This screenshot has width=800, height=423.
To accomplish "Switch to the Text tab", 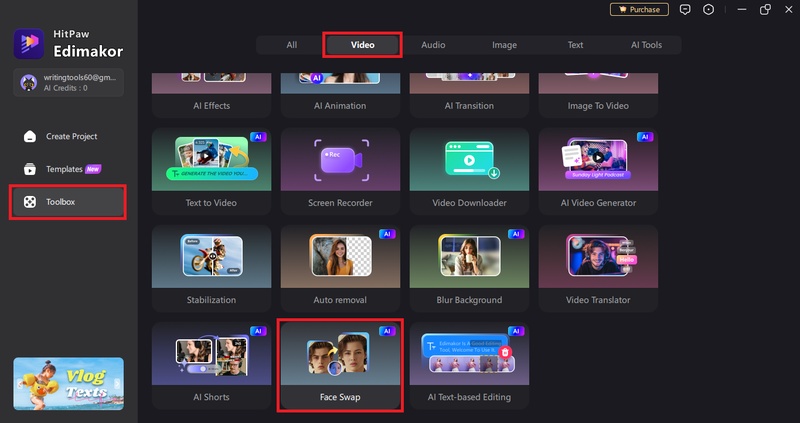I will tap(576, 45).
